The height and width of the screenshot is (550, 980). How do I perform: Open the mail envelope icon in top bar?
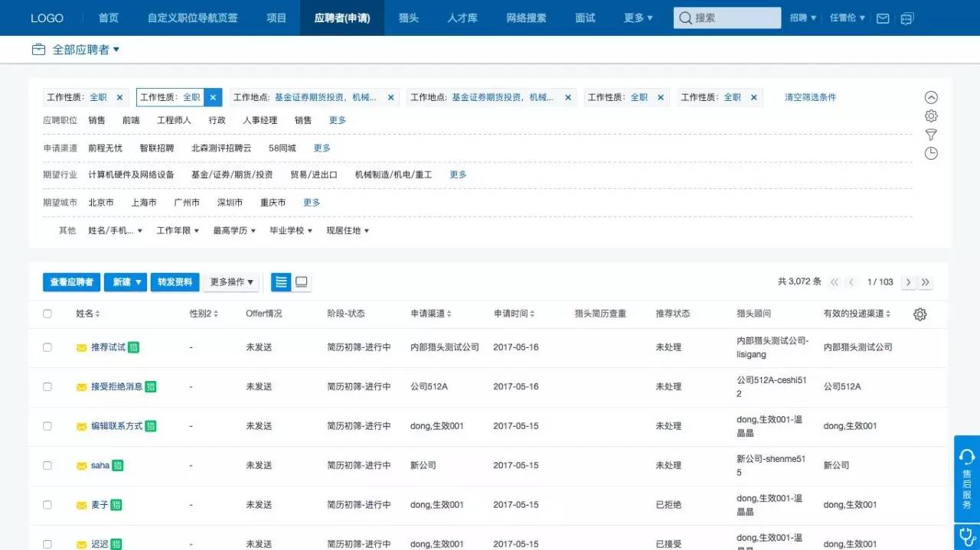click(x=883, y=18)
